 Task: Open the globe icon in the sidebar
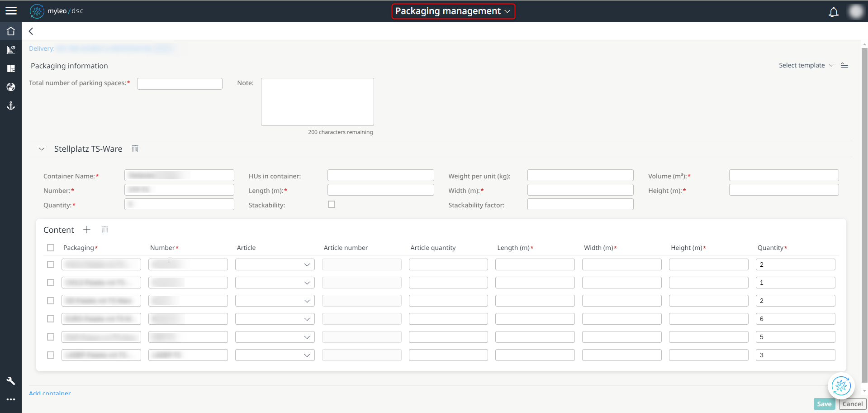11,87
